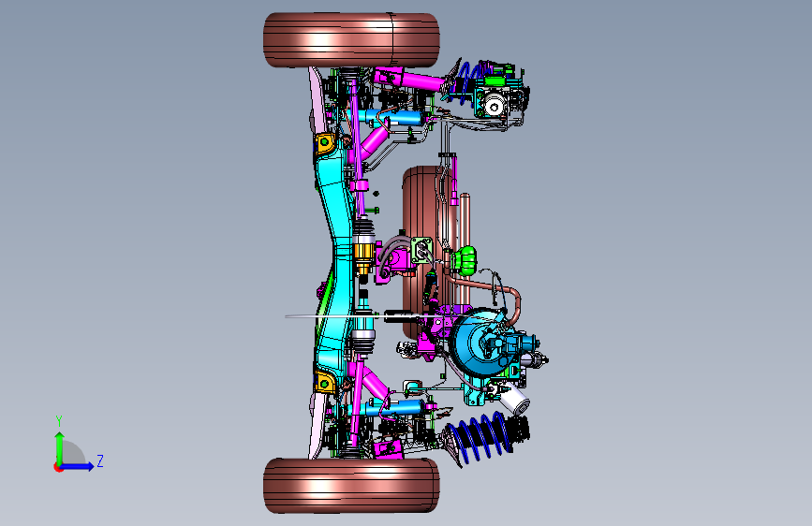Screen dimensions: 812x526
Task: Select the top wheel tire in the model
Action: [351, 40]
